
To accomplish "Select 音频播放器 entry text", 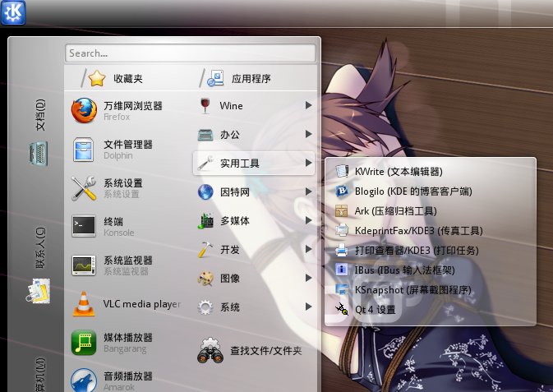I will click(x=128, y=376).
